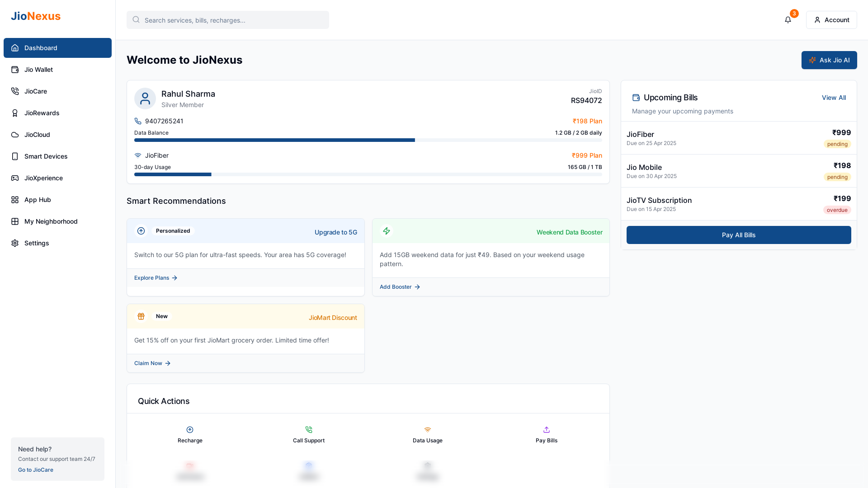Click the Due on 30 Apr 2025 text
The height and width of the screenshot is (488, 868).
click(651, 176)
